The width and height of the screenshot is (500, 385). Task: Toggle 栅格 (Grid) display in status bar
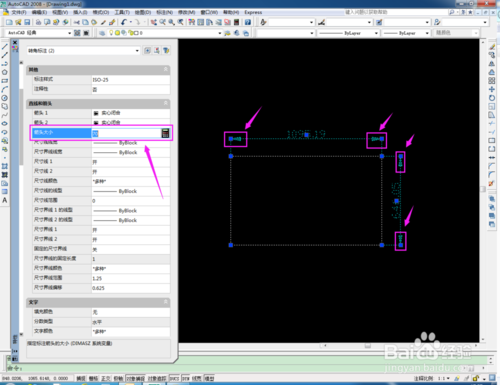tap(94, 378)
